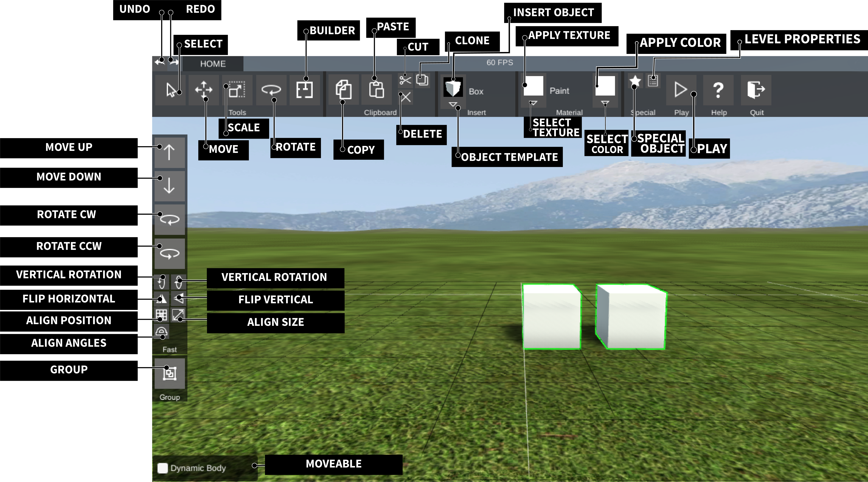Move the object up
Screen dimensions: 868x482
[x=169, y=152]
